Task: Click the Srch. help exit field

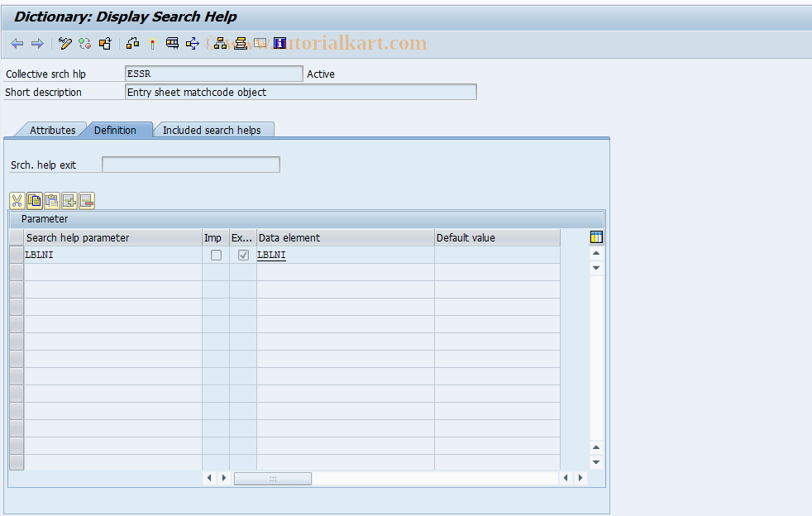Action: coord(191,165)
